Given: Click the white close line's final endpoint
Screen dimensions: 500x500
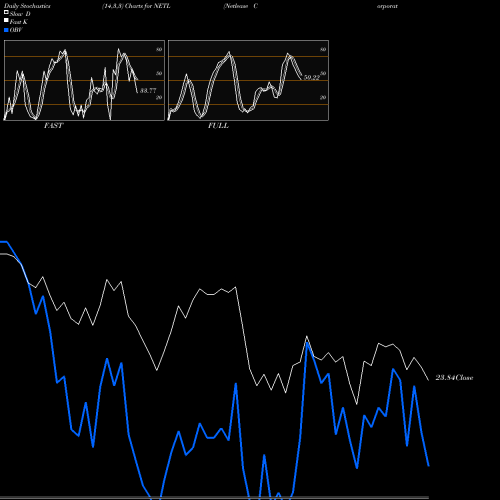Looking at the screenshot, I should click(x=429, y=380).
